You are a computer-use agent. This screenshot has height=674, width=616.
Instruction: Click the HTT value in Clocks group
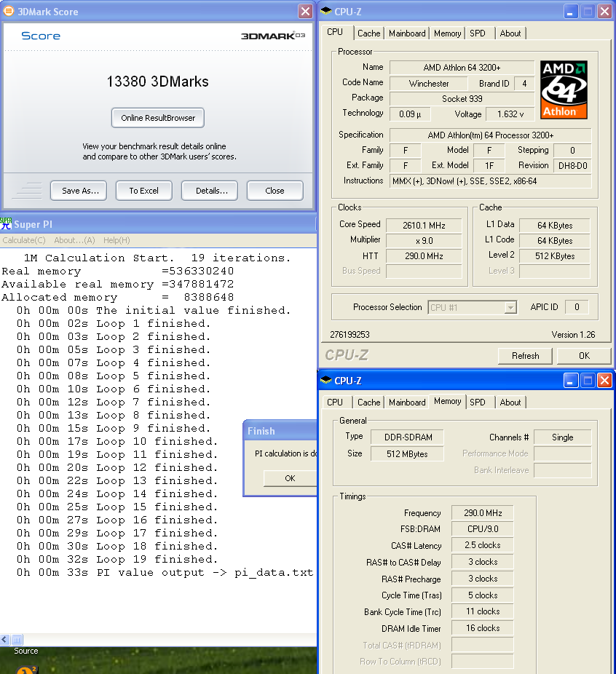pyautogui.click(x=424, y=256)
